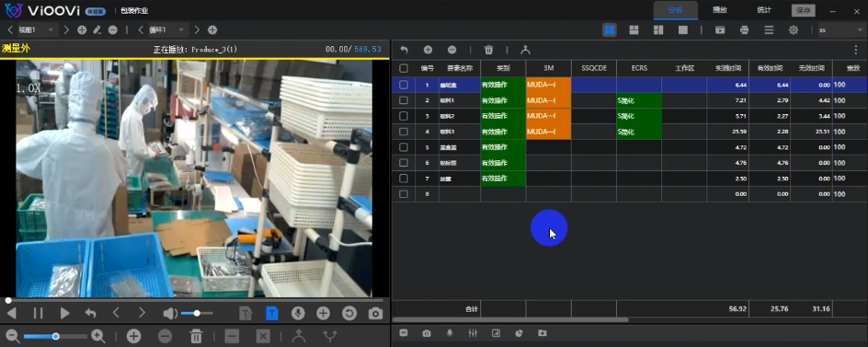This screenshot has width=868, height=347.
Task: Open the settings gear in top toolbar
Action: [x=794, y=30]
